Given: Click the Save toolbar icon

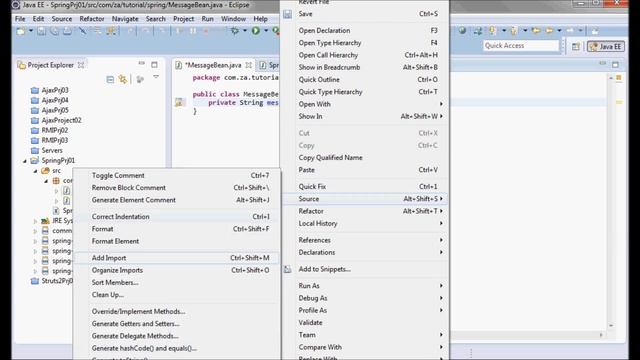Looking at the screenshot, I should tap(41, 31).
